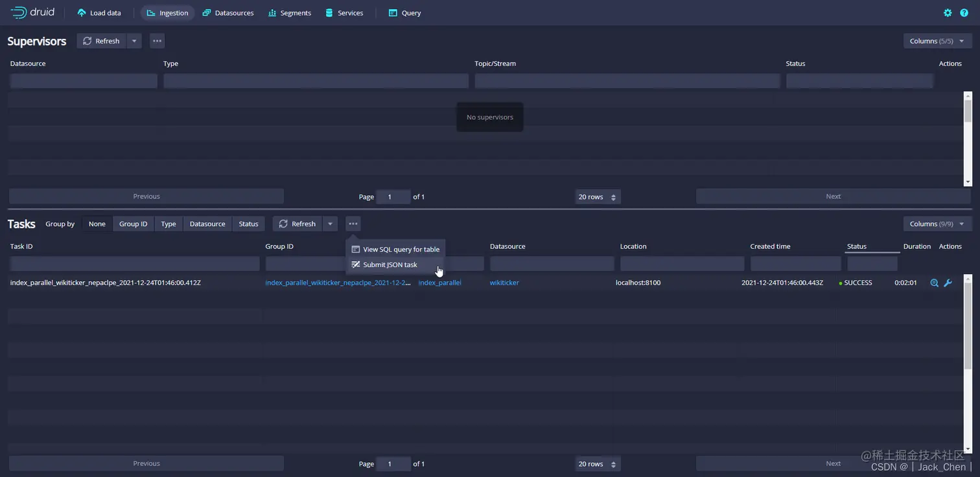
Task: Open Supervisors 20 rows selector
Action: pyautogui.click(x=598, y=196)
